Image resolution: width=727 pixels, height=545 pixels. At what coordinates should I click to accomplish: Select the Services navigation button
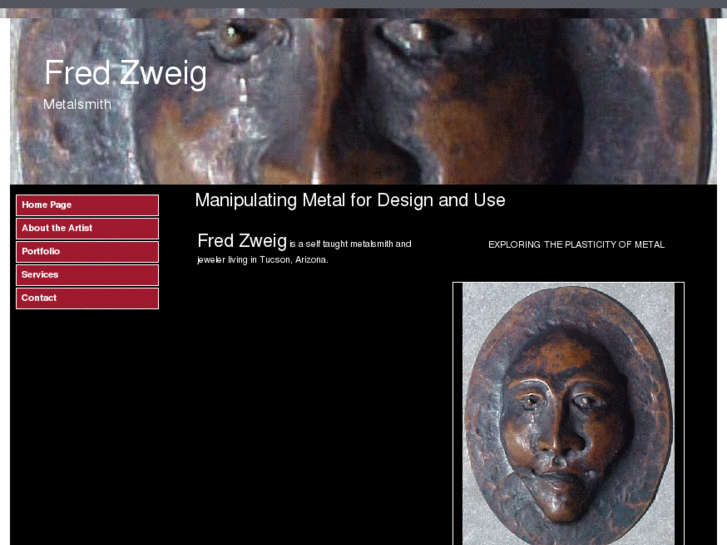(87, 275)
